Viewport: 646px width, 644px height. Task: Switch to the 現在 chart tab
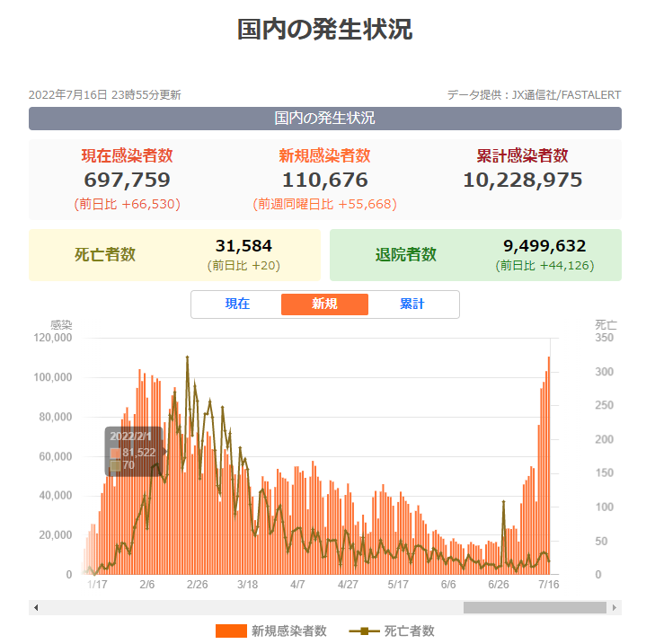(x=237, y=304)
